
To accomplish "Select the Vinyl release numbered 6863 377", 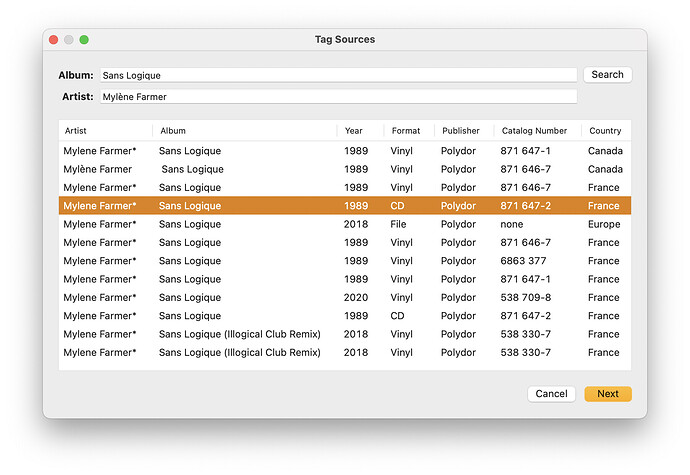I will 345,261.
